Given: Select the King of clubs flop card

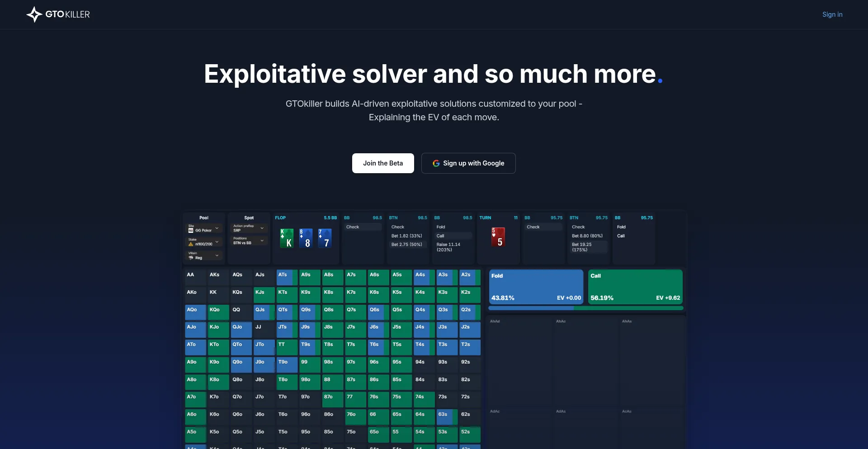Looking at the screenshot, I should (x=287, y=238).
